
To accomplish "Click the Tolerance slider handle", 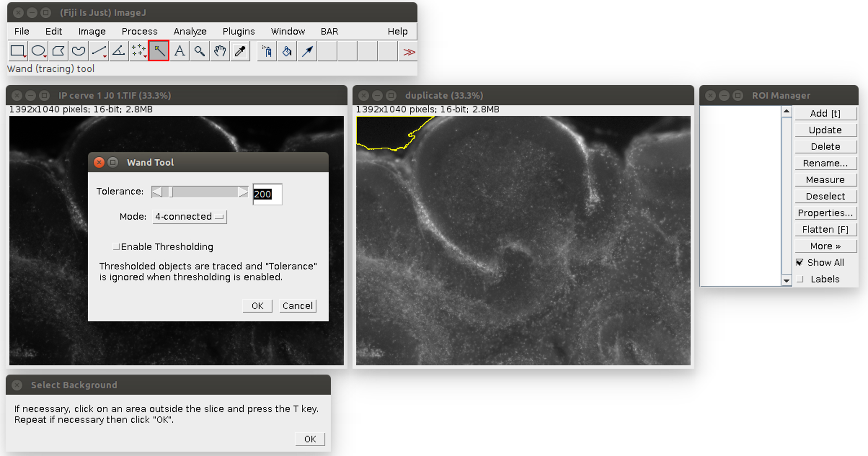I will pos(171,192).
